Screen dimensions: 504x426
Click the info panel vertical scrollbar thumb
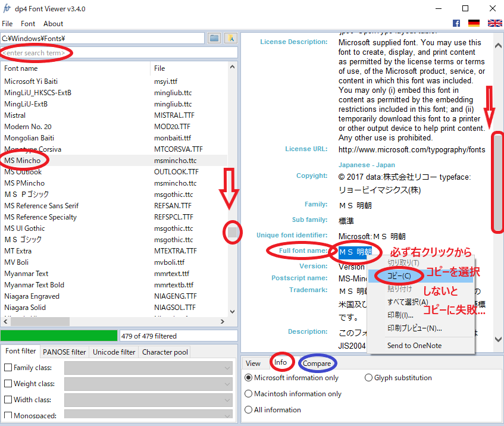pyautogui.click(x=498, y=181)
